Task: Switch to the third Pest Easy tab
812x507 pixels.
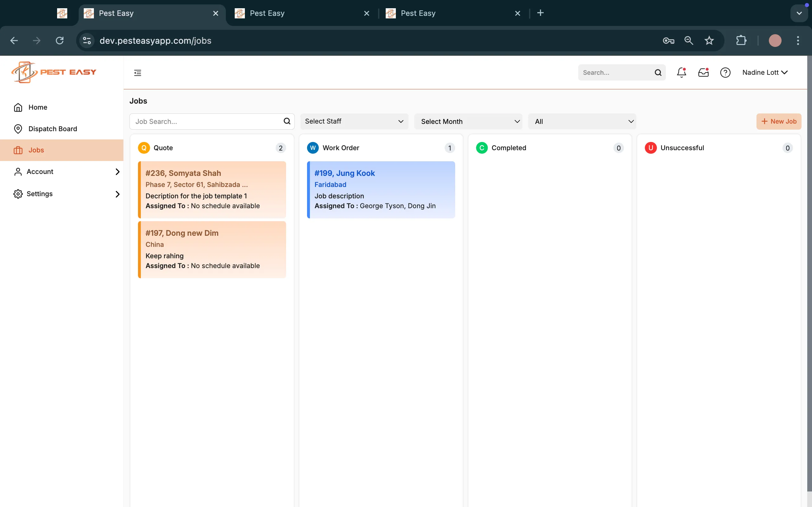Action: click(418, 13)
